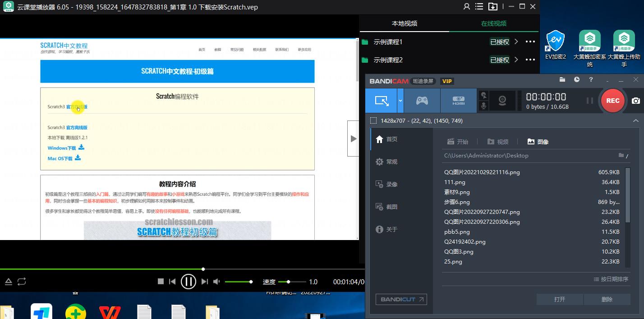This screenshot has height=319, width=644.
Task: Select Bandicam game recording mode
Action: point(422,101)
